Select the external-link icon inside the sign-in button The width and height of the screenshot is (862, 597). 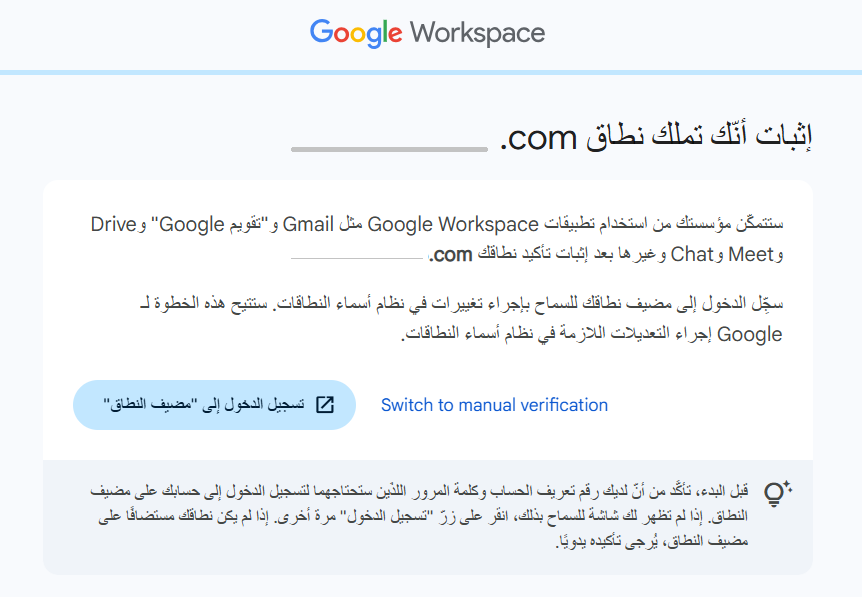click(x=324, y=404)
